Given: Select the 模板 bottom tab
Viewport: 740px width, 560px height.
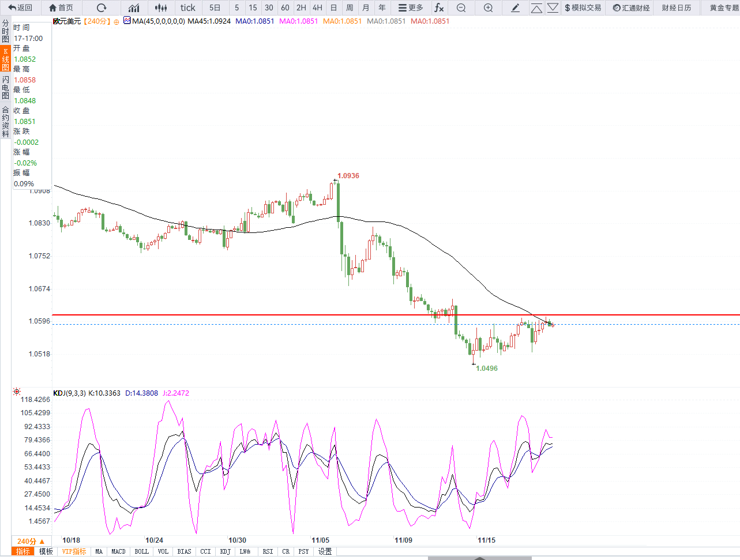Looking at the screenshot, I should point(46,551).
